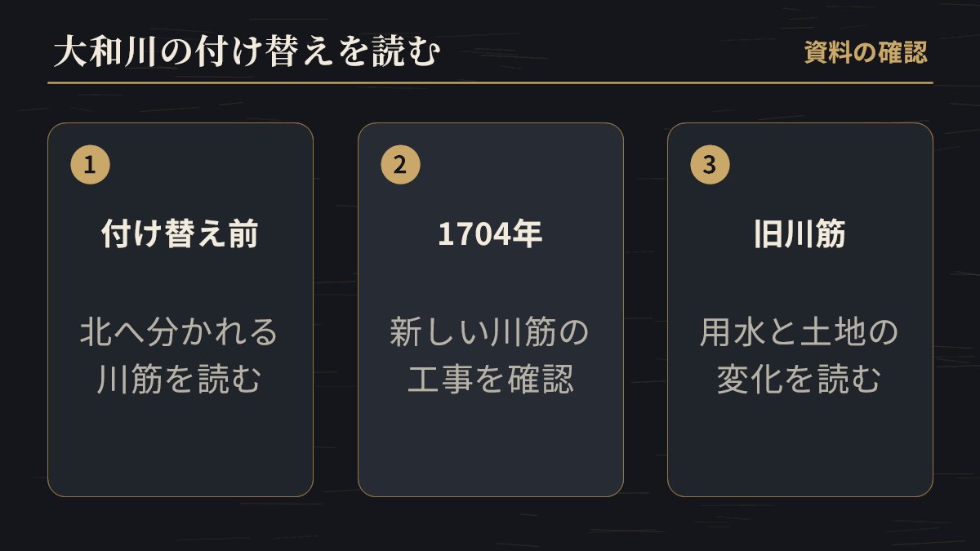This screenshot has width=980, height=551.
Task: Click the dark gap between cards one and two
Action: click(x=336, y=309)
